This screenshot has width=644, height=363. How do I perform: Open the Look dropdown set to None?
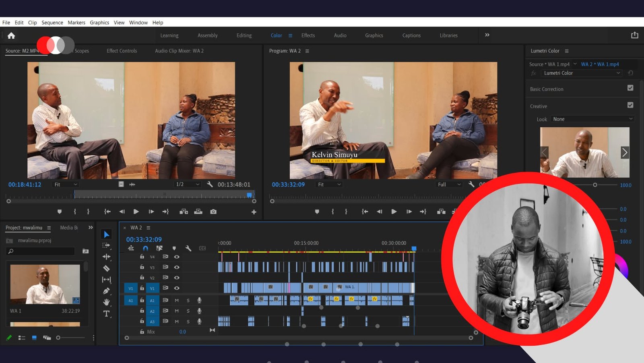[592, 119]
